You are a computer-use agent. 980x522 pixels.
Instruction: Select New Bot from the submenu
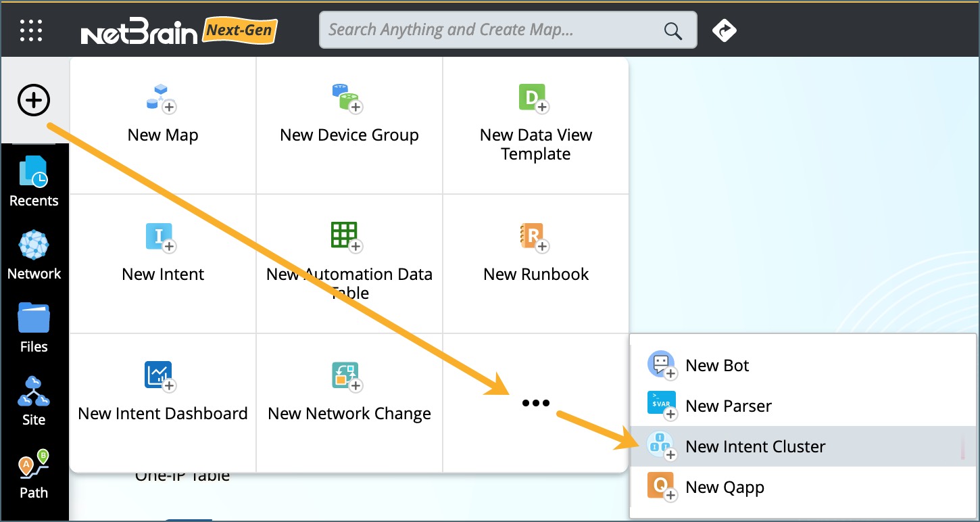pyautogui.click(x=716, y=366)
